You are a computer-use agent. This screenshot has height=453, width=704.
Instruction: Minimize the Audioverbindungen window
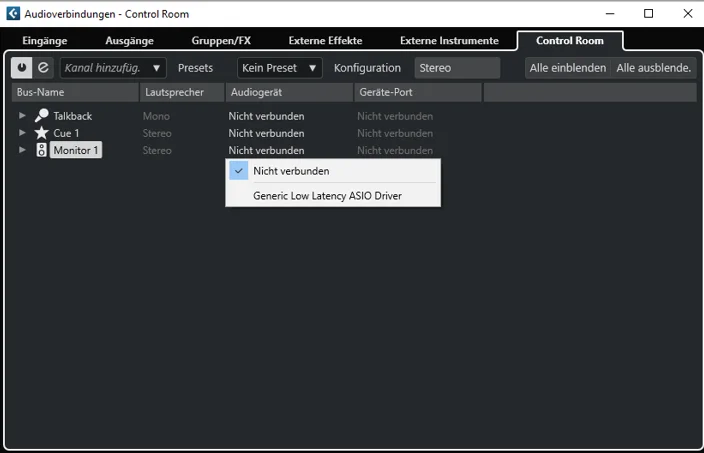point(610,13)
